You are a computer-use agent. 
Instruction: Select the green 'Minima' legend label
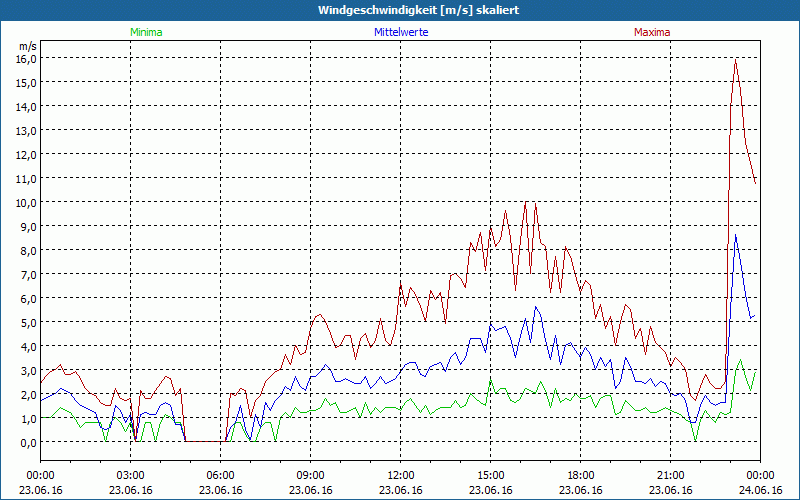[146, 32]
